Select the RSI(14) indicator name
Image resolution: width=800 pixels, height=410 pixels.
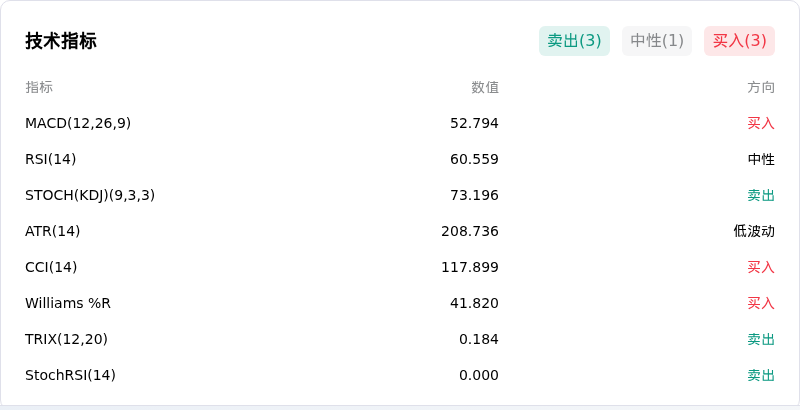point(51,159)
